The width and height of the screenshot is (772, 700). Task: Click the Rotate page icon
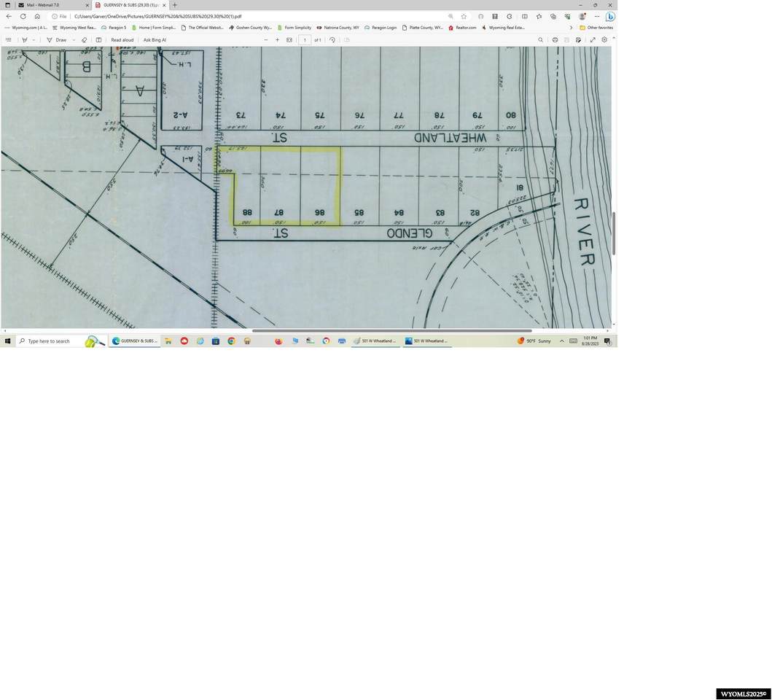[332, 40]
